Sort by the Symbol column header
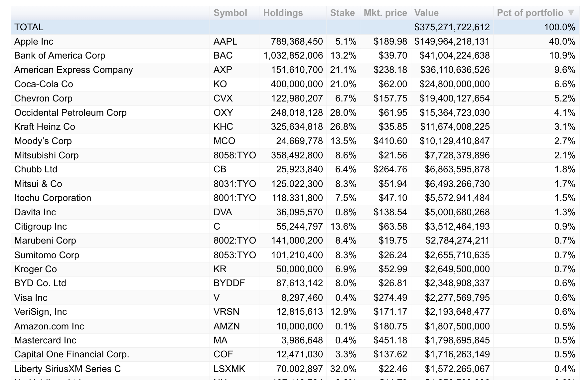The width and height of the screenshot is (588, 380). coord(230,13)
